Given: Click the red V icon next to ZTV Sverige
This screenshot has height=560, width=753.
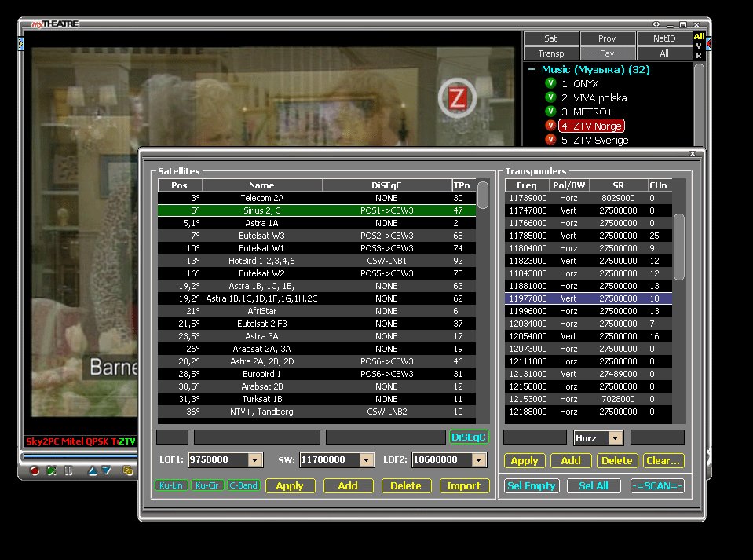Looking at the screenshot, I should click(551, 140).
